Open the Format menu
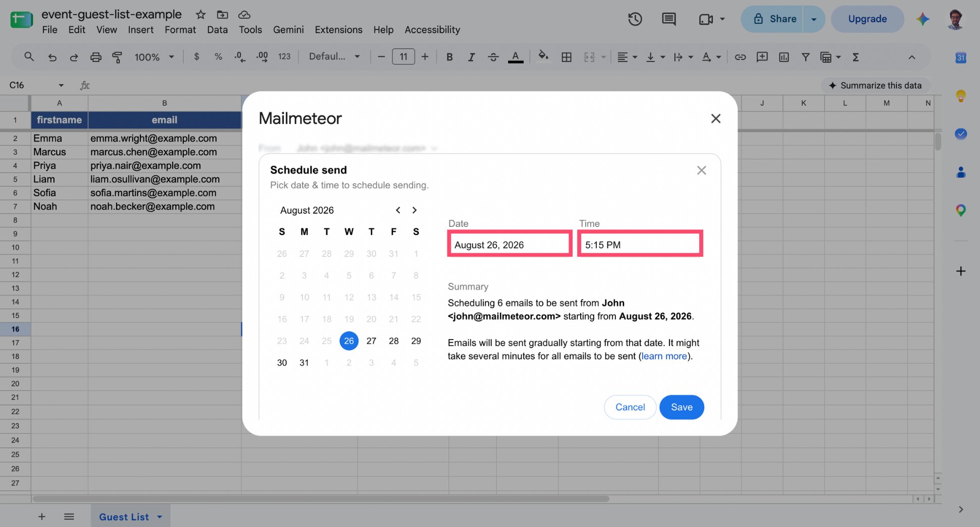Image resolution: width=980 pixels, height=527 pixels. click(180, 30)
